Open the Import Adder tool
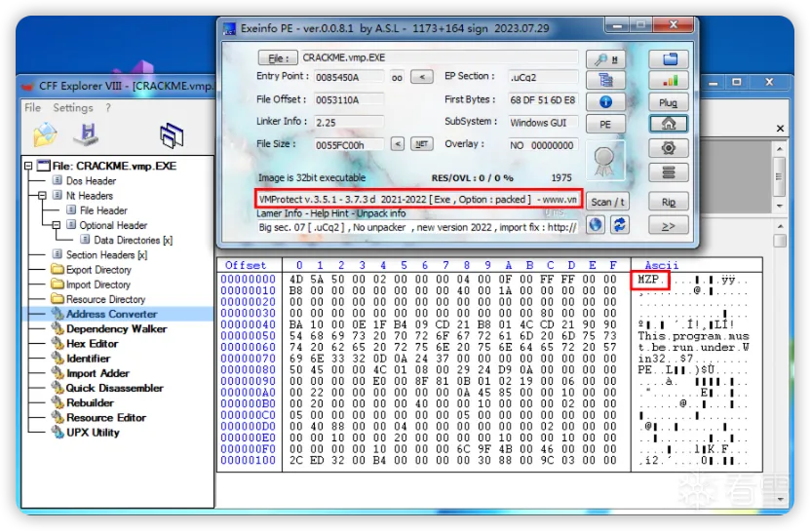811x532 pixels. click(97, 373)
